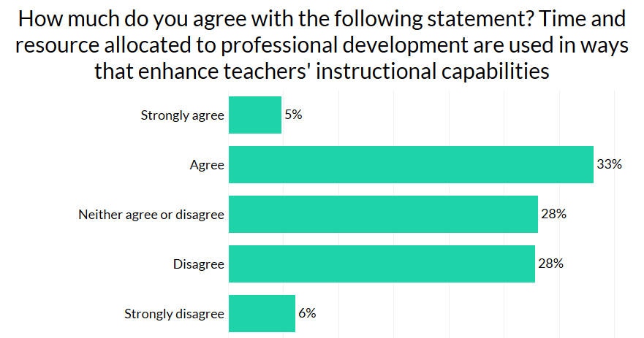Select the Agree bar in chart
Screen dimensions: 644x338
click(411, 164)
